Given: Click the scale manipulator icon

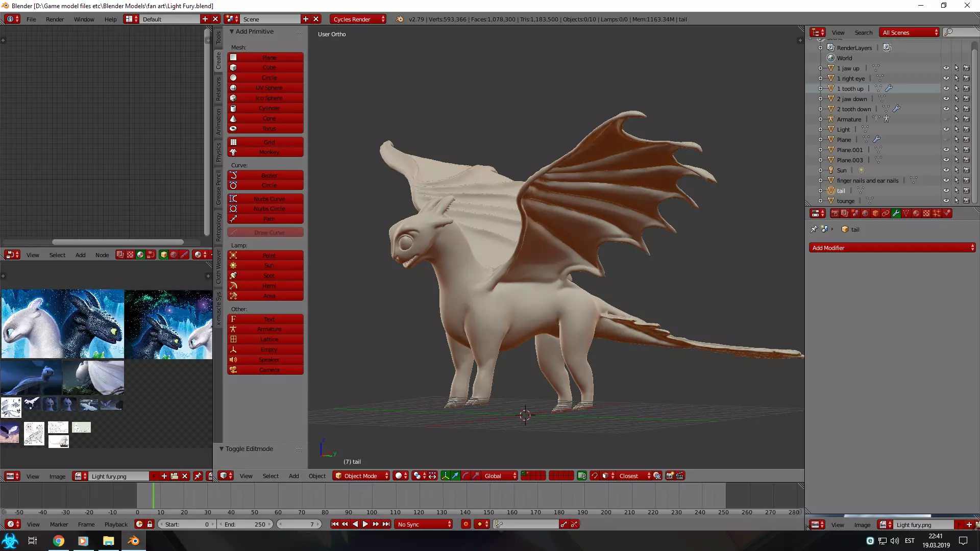Looking at the screenshot, I should 476,475.
